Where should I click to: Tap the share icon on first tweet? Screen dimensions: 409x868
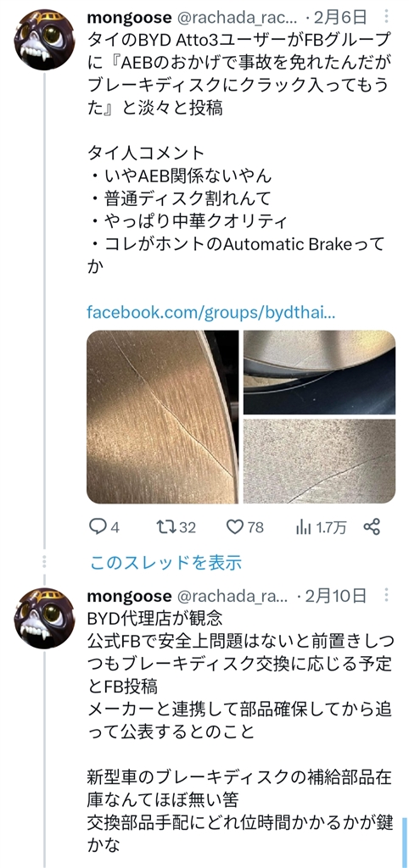click(x=372, y=527)
